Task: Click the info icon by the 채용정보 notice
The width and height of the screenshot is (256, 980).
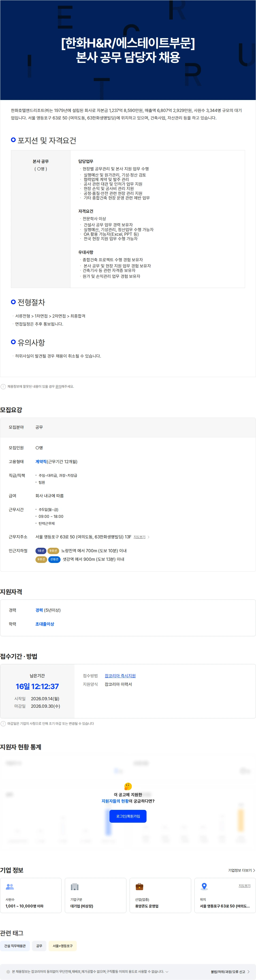Action: point(3,386)
